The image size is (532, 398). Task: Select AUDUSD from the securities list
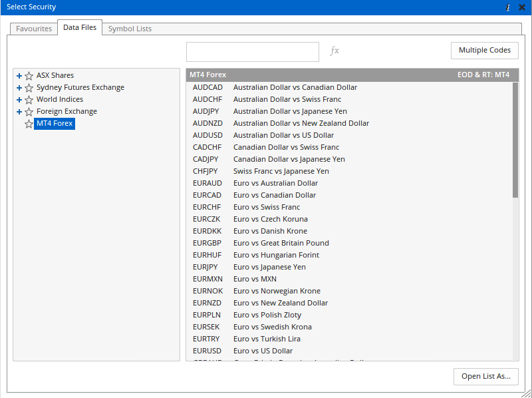point(263,135)
